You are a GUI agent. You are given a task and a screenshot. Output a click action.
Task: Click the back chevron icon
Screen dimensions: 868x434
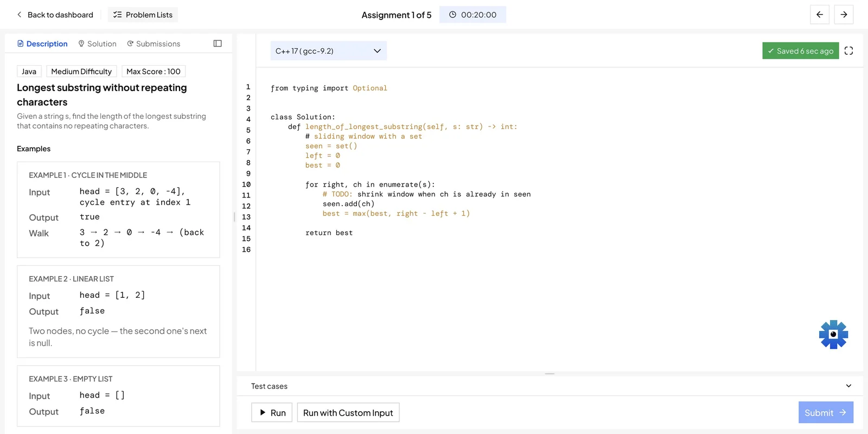click(x=20, y=15)
